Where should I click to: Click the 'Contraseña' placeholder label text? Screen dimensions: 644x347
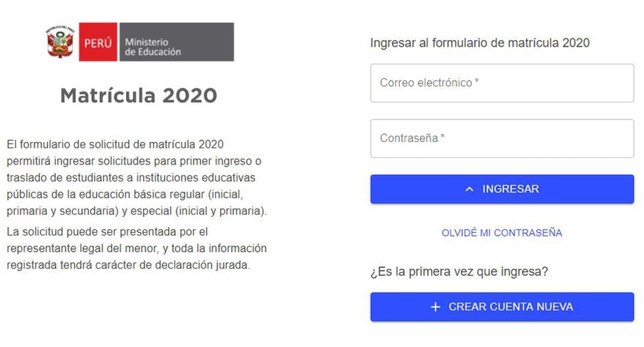pos(409,139)
